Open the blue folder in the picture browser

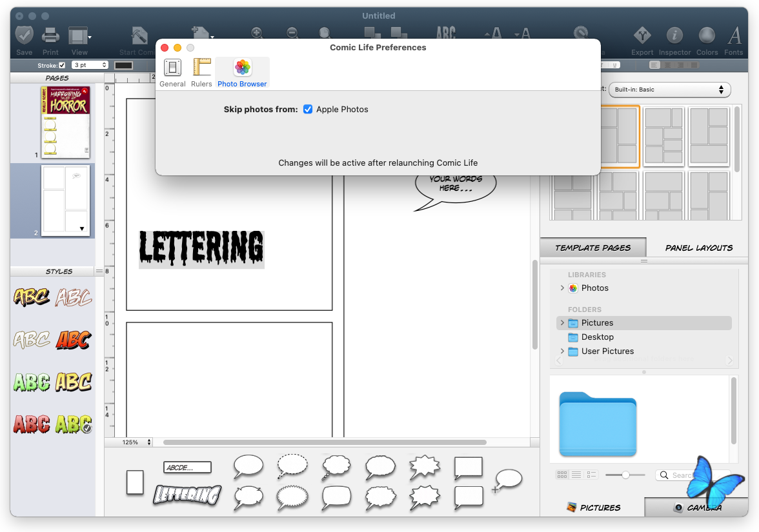coord(598,424)
